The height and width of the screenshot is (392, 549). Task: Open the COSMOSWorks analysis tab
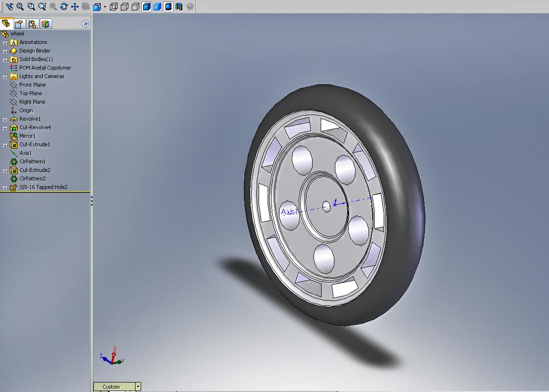tap(45, 24)
